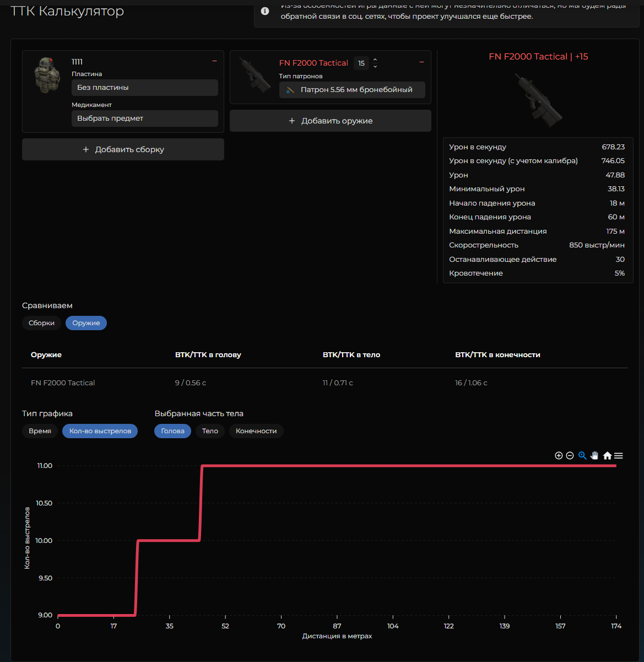This screenshot has height=662, width=644.
Task: Increase weapon upgrade level with up arrow
Action: coord(375,60)
